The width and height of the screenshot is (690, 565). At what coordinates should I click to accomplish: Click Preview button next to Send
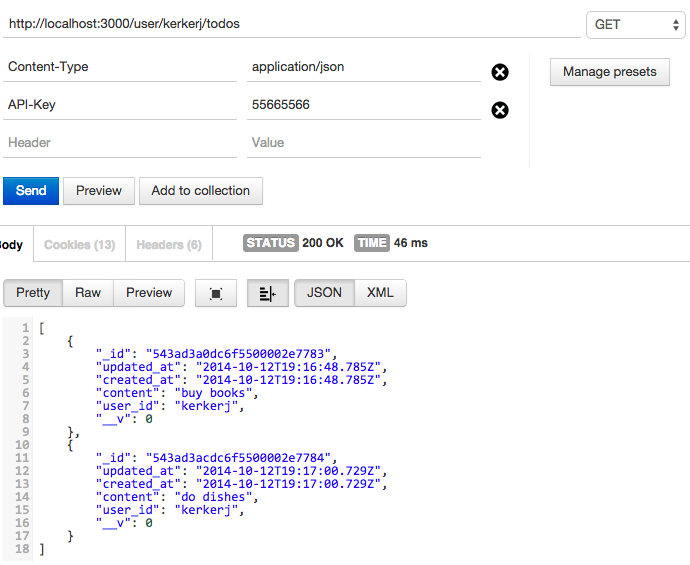click(x=99, y=191)
